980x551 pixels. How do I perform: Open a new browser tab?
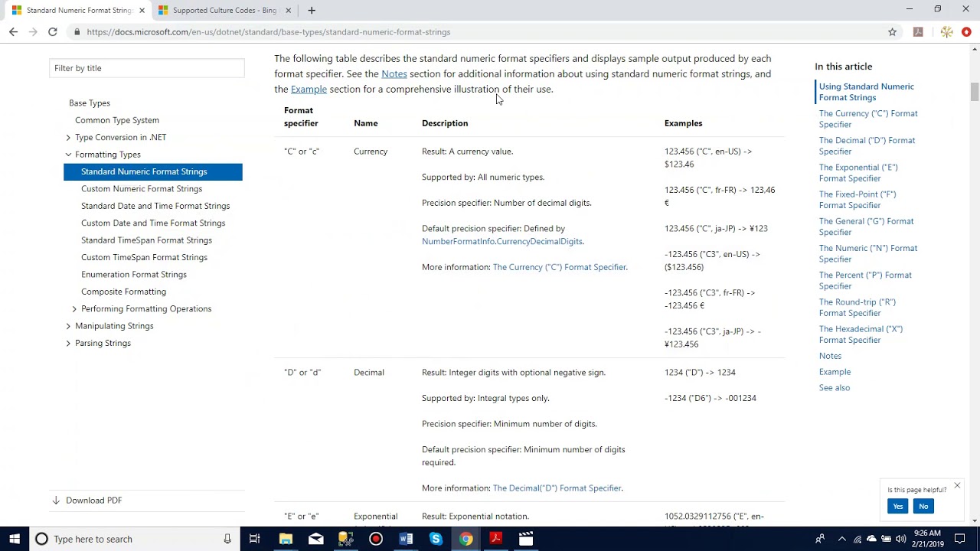point(311,10)
